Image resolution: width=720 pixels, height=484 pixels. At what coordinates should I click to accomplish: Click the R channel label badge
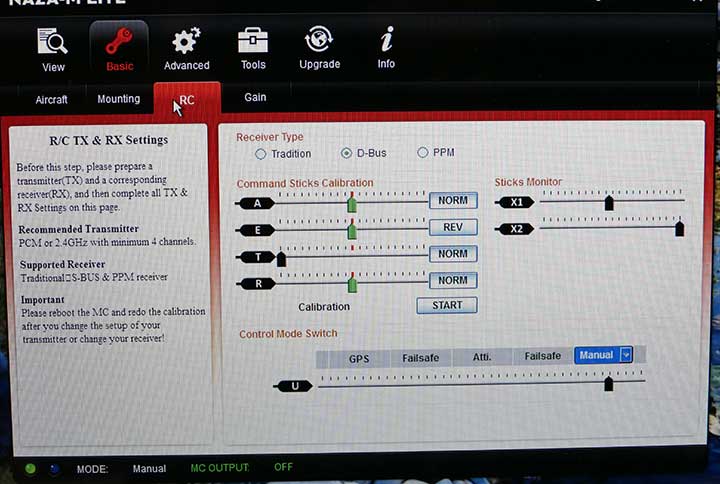(x=259, y=284)
